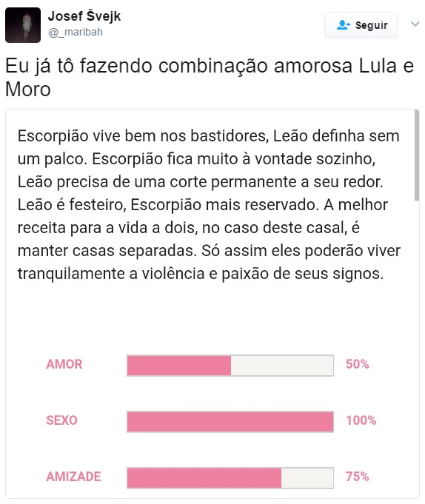Screen dimensions: 425x504
Task: Click the 75% value next to AMIZADE
Action: click(357, 477)
